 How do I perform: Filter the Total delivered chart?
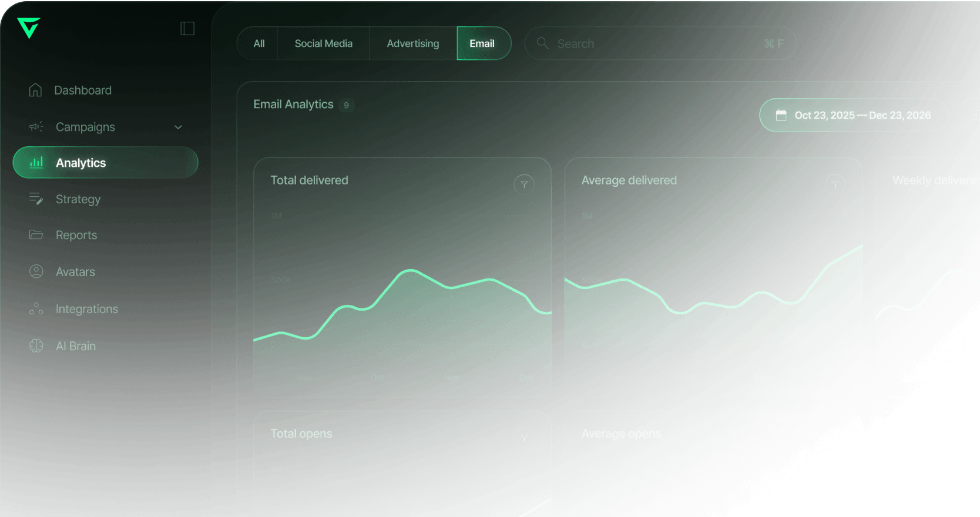[x=524, y=184]
